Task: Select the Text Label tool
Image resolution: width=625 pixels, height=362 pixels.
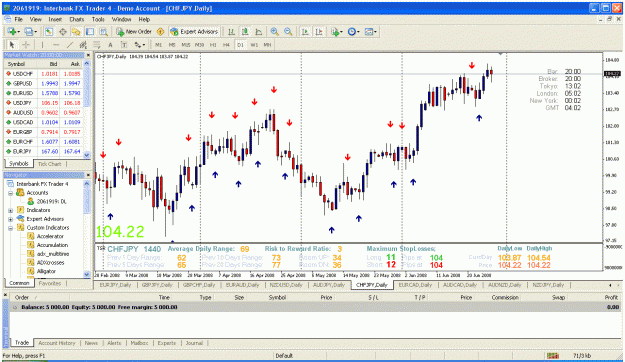Action: (124, 45)
